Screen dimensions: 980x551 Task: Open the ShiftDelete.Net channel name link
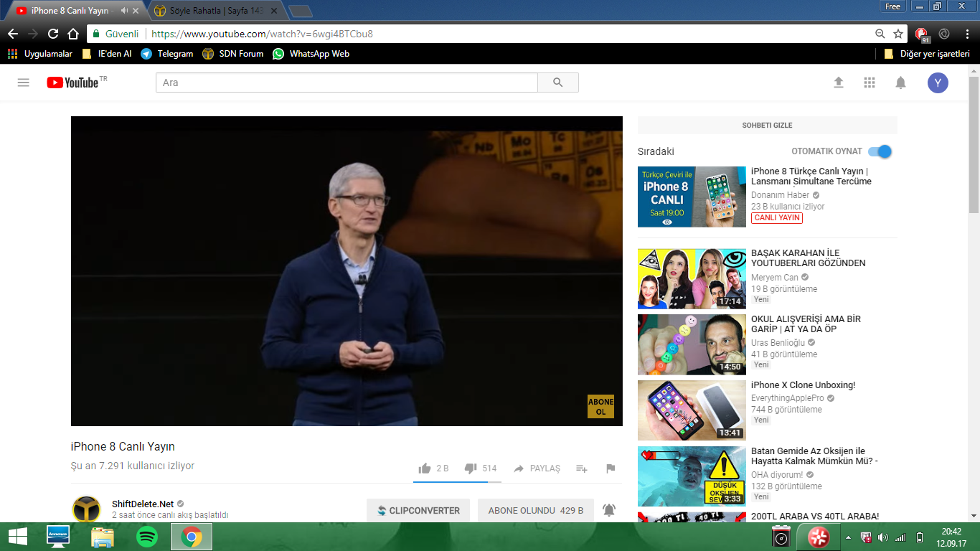143,504
